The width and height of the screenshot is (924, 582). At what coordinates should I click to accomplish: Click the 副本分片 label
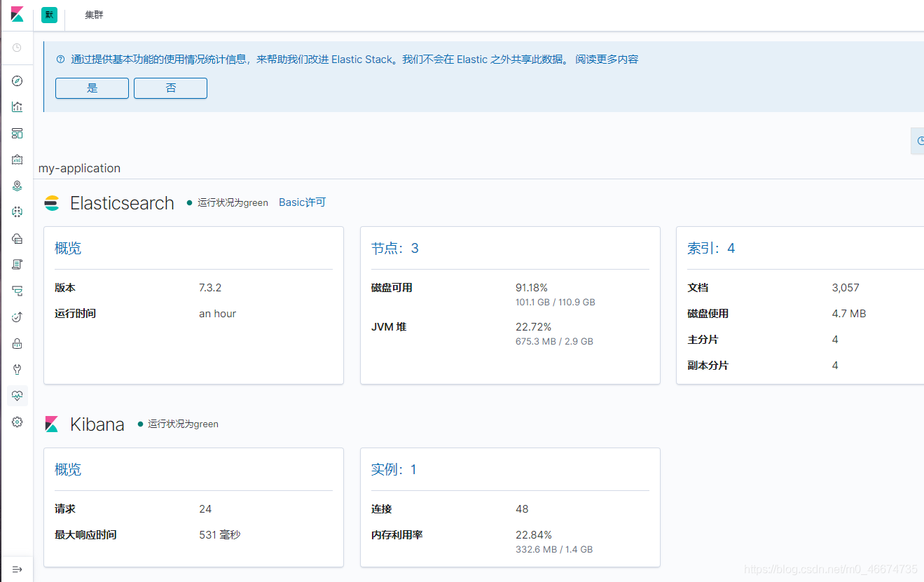tap(708, 366)
